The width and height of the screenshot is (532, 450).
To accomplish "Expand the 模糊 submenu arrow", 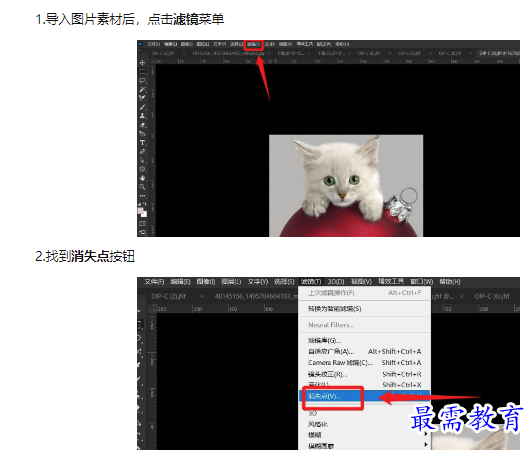I will pos(425,434).
